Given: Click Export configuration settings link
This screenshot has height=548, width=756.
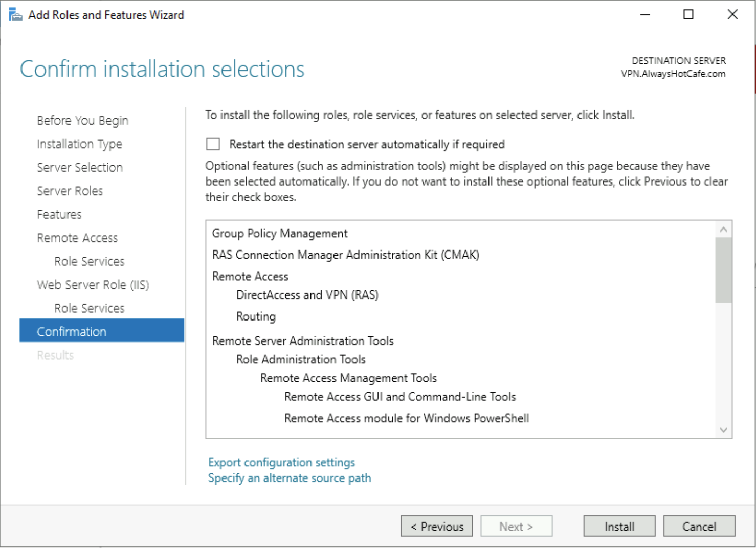Looking at the screenshot, I should pyautogui.click(x=281, y=462).
